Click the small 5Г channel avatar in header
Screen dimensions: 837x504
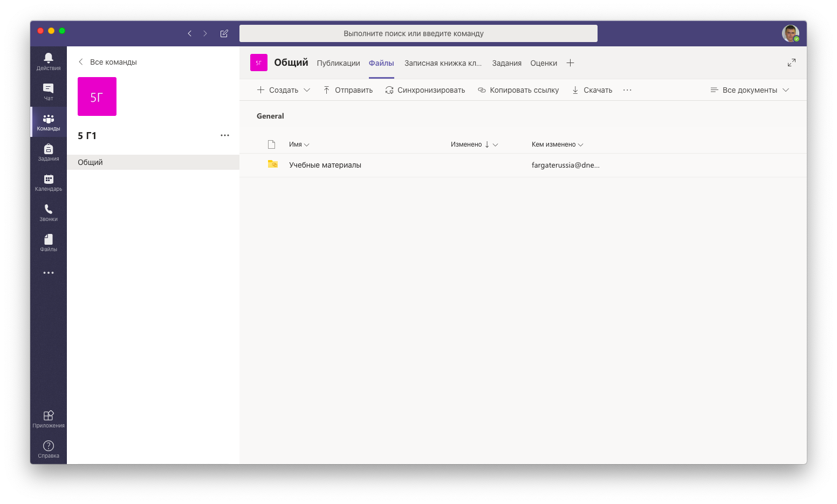point(259,63)
